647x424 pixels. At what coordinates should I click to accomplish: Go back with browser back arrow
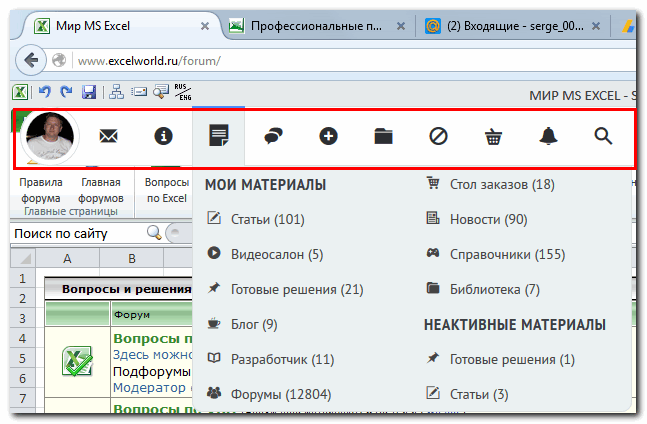(x=31, y=61)
